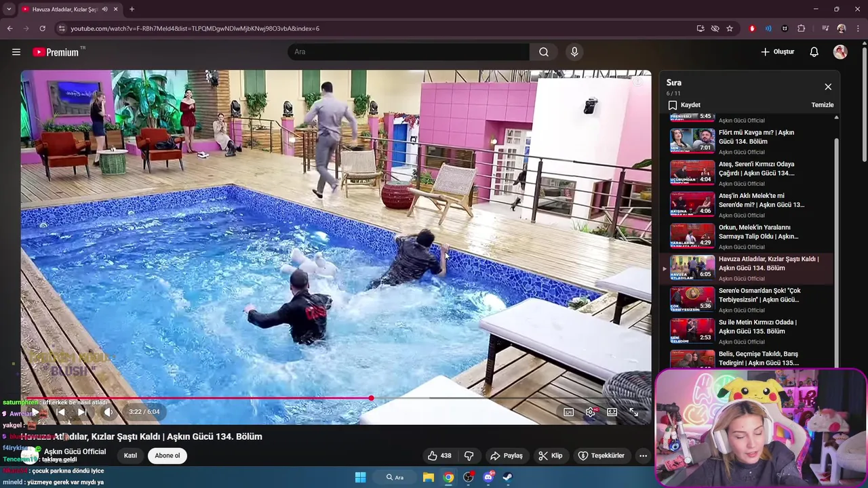Viewport: 868px width, 488px height.
Task: Install app icon in address bar
Action: [x=701, y=28]
